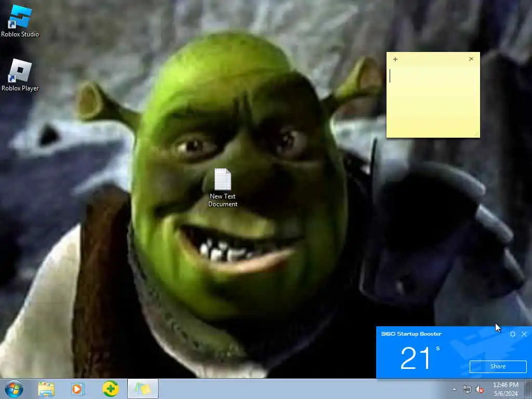Select the Roblox Studio desktop shortcut

tap(20, 21)
